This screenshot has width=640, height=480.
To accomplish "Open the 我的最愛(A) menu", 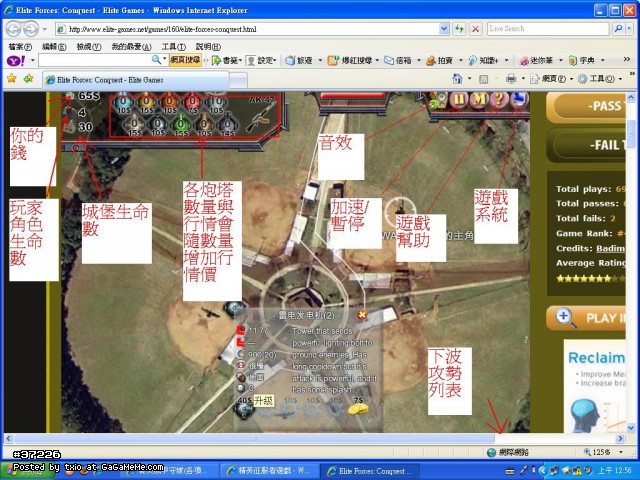I will pos(131,47).
